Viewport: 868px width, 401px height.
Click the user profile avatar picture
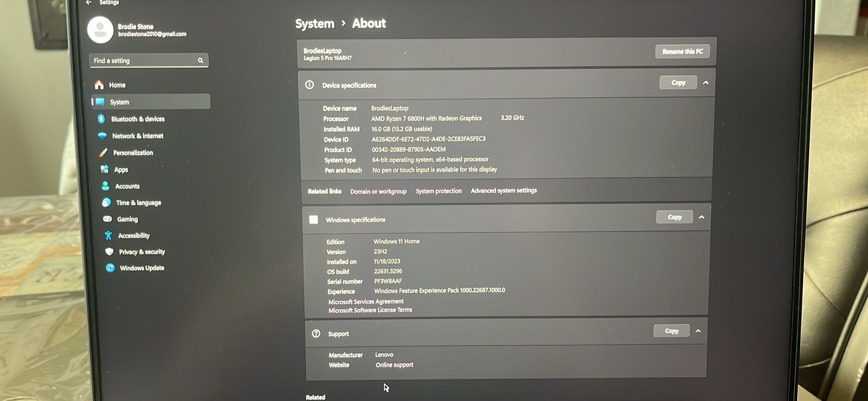click(100, 30)
